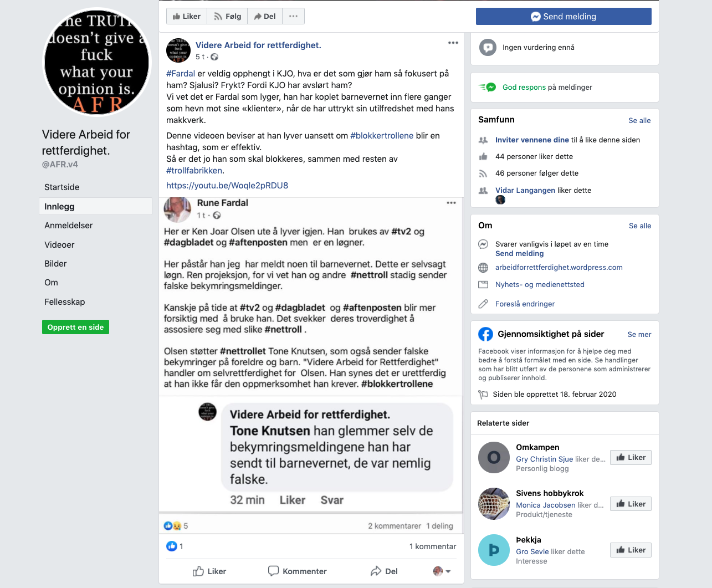712x588 pixels.
Task: Click Foreslå endringer pencil icon
Action: tap(483, 304)
